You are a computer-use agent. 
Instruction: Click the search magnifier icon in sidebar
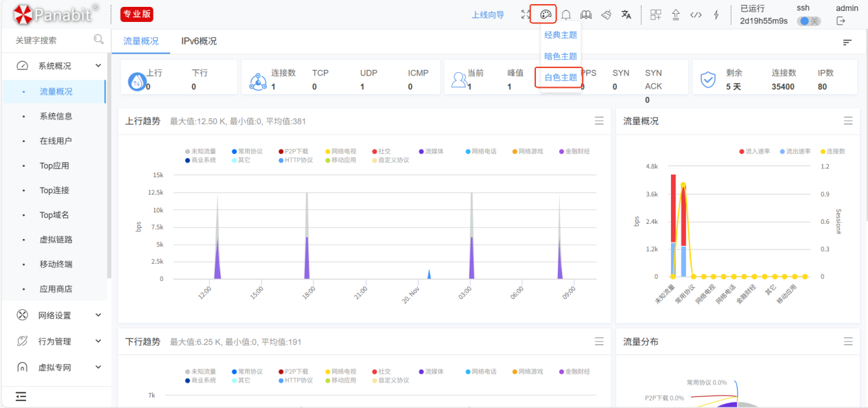point(98,41)
